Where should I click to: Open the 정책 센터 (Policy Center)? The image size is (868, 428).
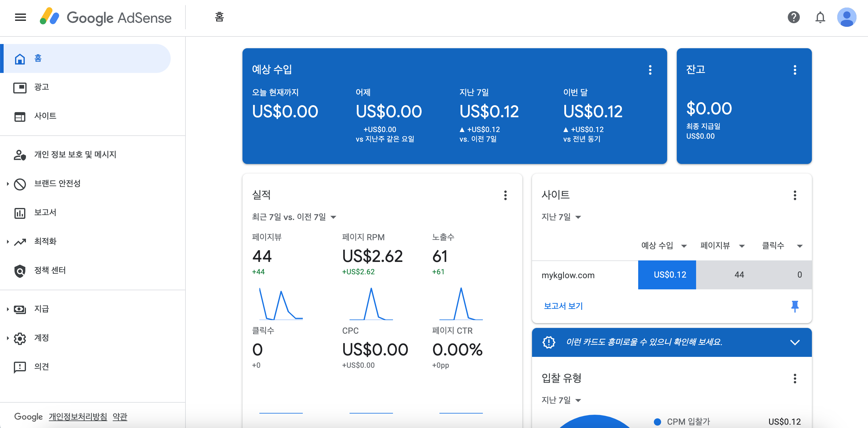point(49,270)
